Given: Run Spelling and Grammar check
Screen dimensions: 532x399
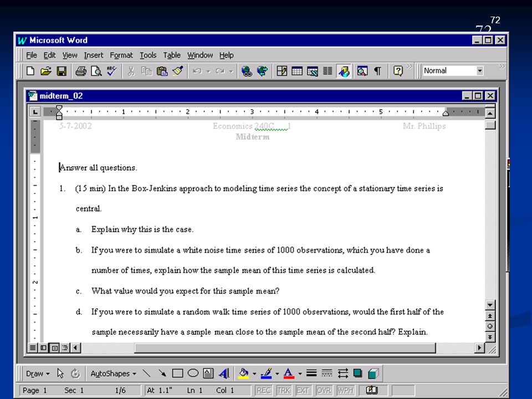Looking at the screenshot, I should pyautogui.click(x=111, y=71).
